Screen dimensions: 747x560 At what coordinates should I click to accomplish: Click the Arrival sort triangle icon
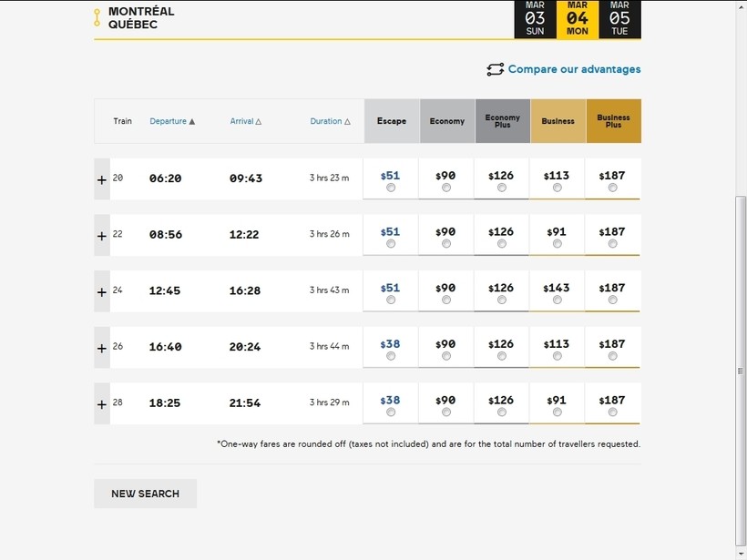259,121
